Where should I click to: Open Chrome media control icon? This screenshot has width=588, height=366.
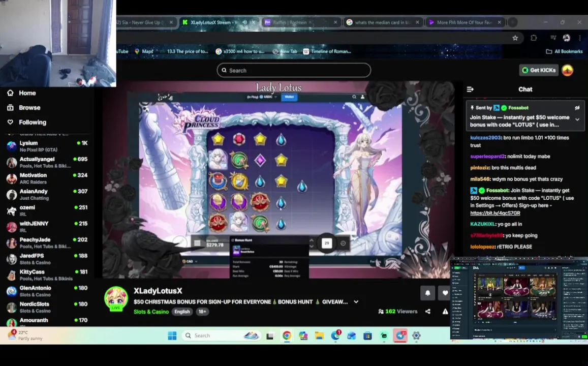[553, 38]
